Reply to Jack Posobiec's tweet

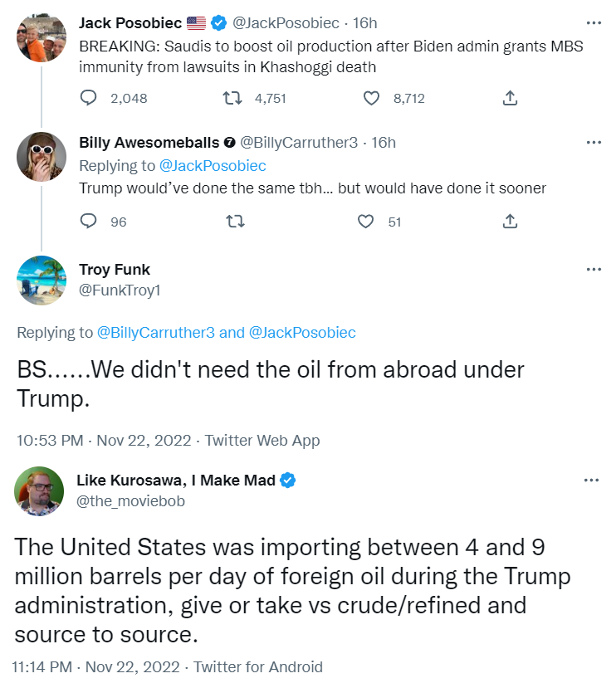pos(90,98)
